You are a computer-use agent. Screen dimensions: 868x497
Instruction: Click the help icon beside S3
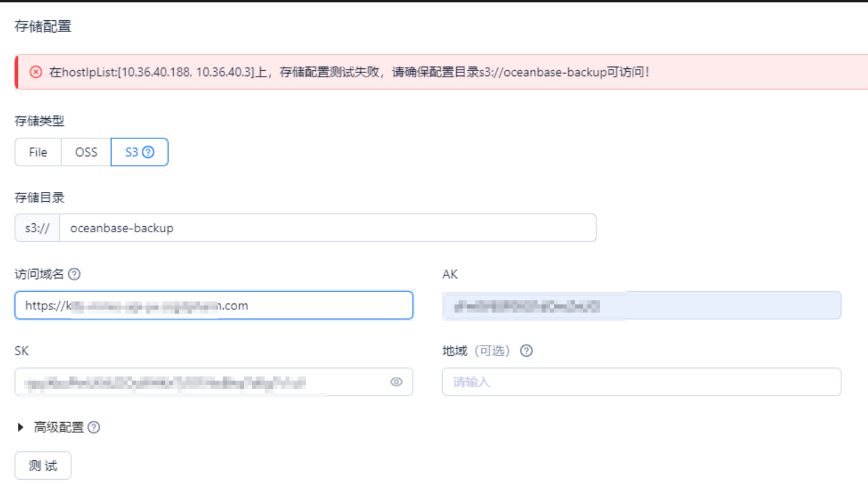coord(148,152)
